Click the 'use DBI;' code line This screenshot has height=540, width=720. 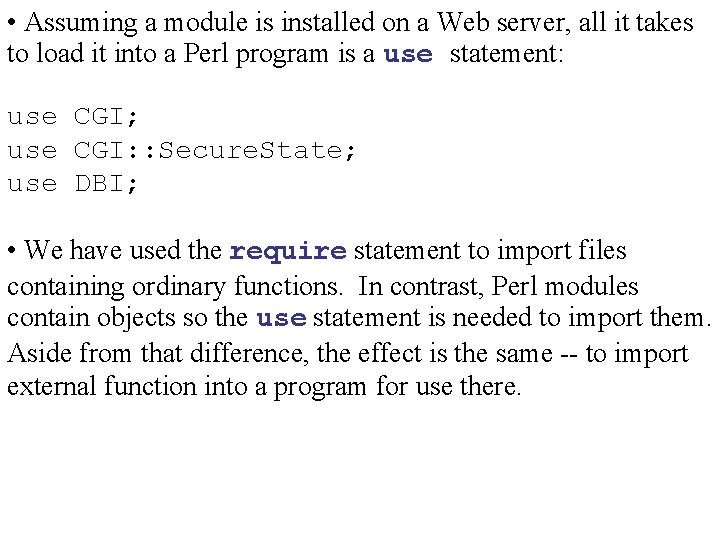coord(72,184)
